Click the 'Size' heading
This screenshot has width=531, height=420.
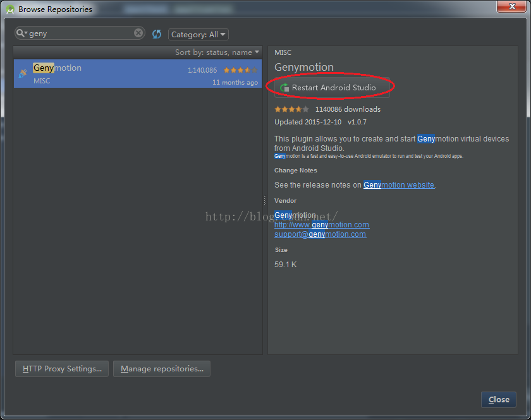[x=281, y=249]
